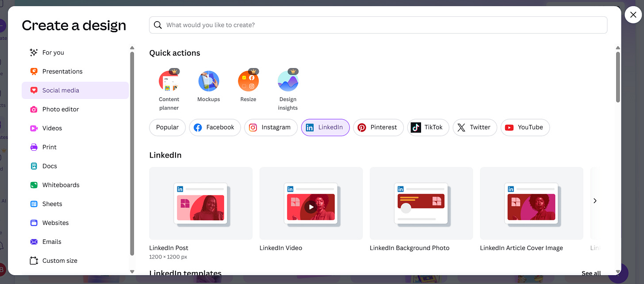Image resolution: width=644 pixels, height=284 pixels.
Task: Click the search magnifier icon
Action: coord(157,25)
